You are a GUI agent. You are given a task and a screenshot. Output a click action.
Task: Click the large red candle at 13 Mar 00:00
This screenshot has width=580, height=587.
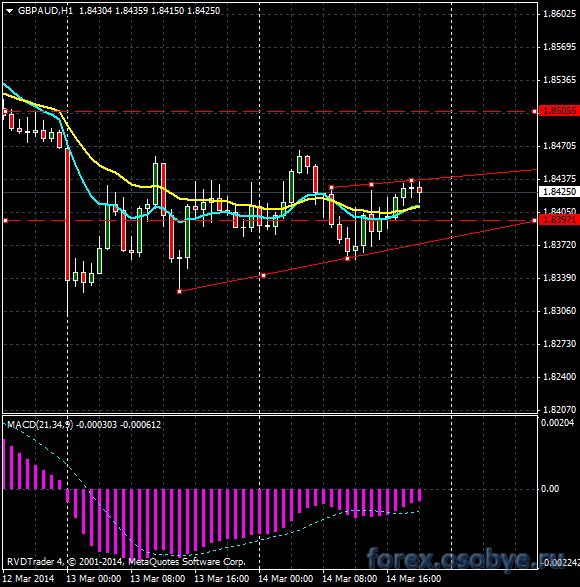point(67,214)
